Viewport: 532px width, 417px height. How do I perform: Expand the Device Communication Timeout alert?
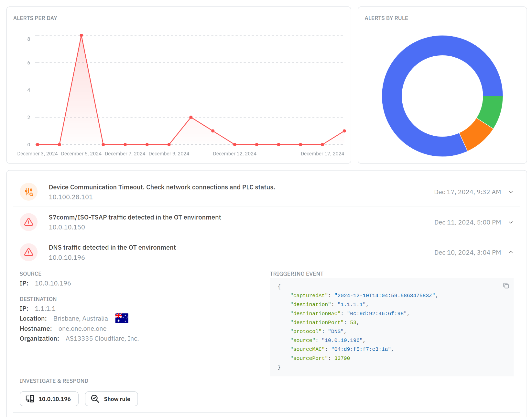pos(511,192)
